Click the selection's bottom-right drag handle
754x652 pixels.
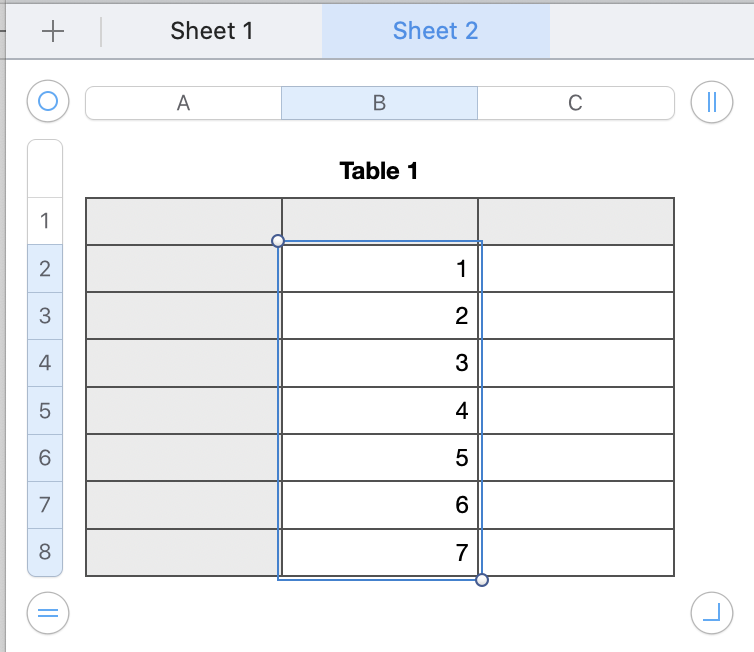pyautogui.click(x=482, y=579)
